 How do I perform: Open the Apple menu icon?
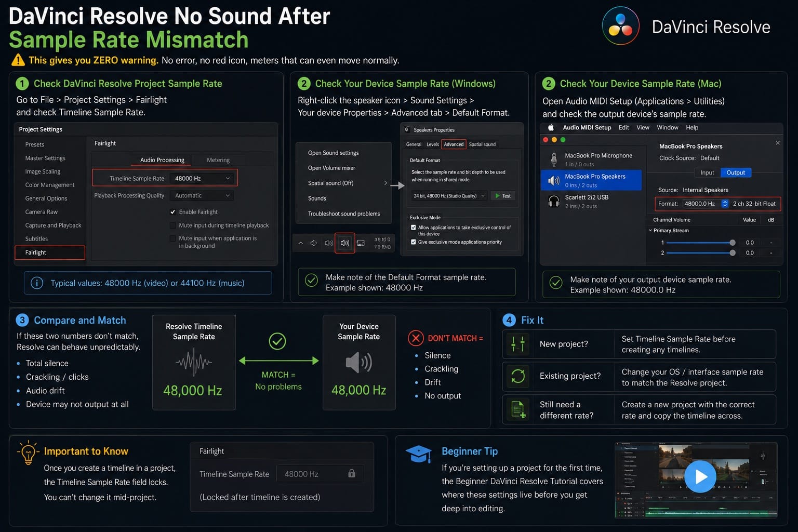[551, 127]
